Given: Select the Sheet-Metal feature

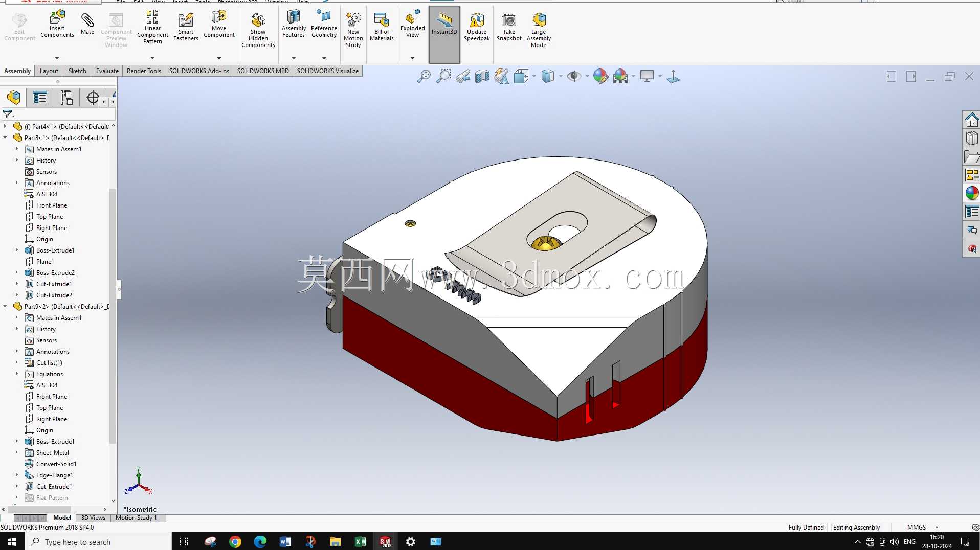Looking at the screenshot, I should click(x=52, y=453).
